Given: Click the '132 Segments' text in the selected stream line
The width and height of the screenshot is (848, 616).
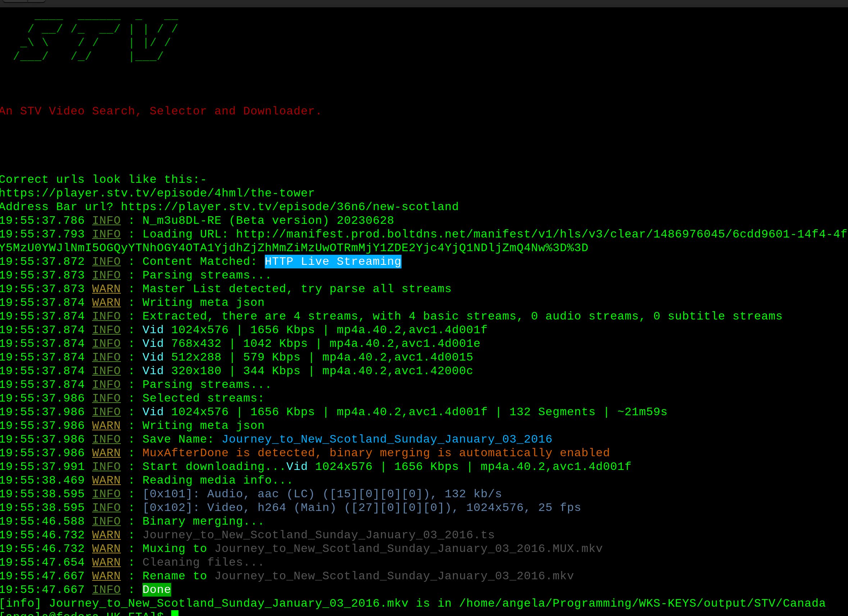Looking at the screenshot, I should [x=552, y=412].
